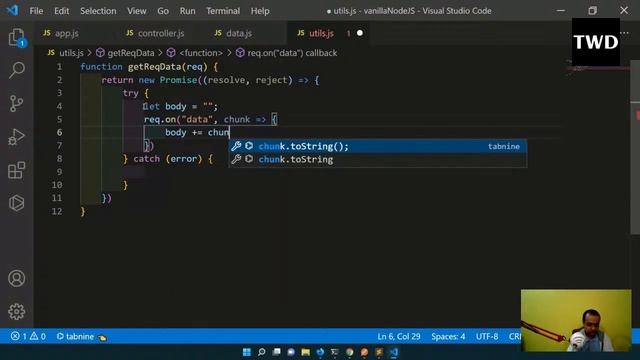Open the Go menu
Viewport: 640px width, 360px height.
pos(163,11)
